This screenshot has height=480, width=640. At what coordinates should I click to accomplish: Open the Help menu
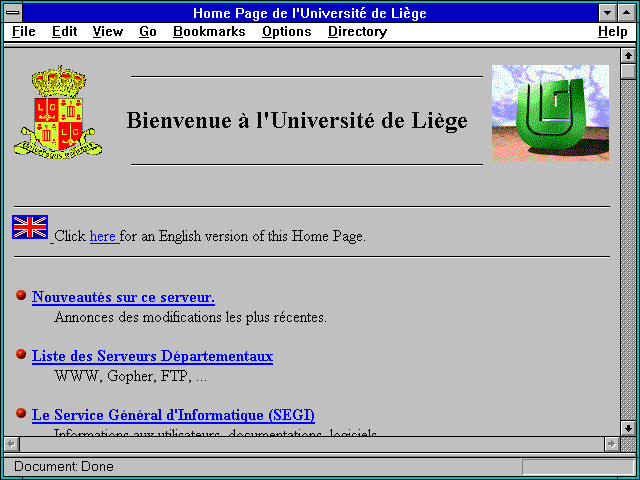(x=613, y=31)
